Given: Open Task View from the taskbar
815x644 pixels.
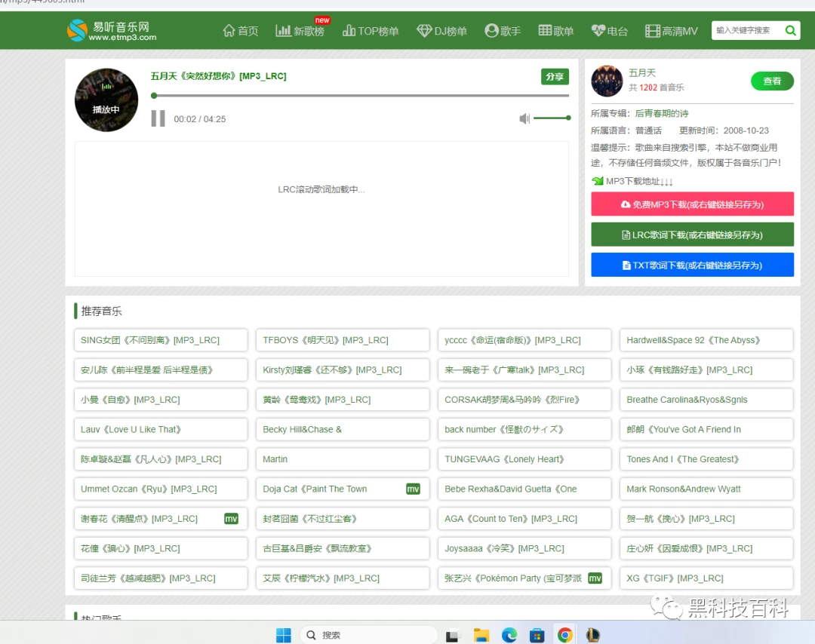Looking at the screenshot, I should pos(452,636).
